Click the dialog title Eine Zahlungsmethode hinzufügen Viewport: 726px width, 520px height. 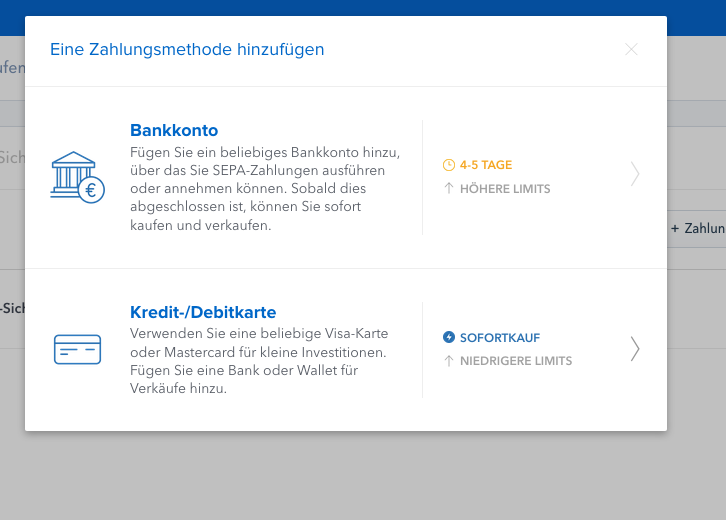(187, 50)
